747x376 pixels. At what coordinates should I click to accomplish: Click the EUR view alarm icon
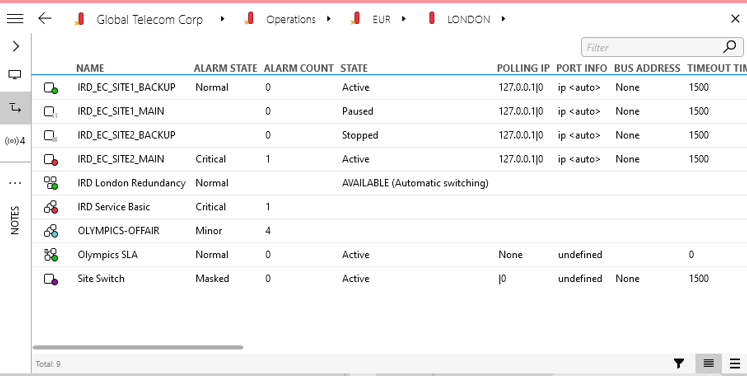click(355, 19)
